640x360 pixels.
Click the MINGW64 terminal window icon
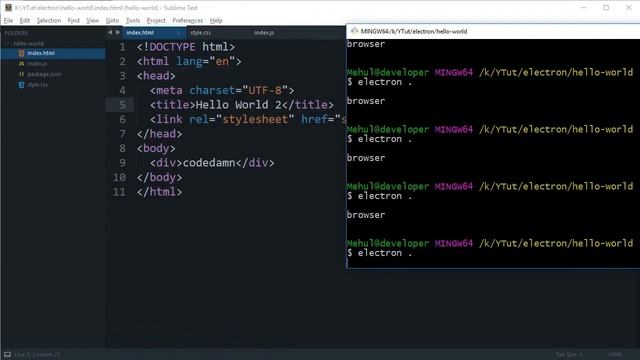coord(354,31)
